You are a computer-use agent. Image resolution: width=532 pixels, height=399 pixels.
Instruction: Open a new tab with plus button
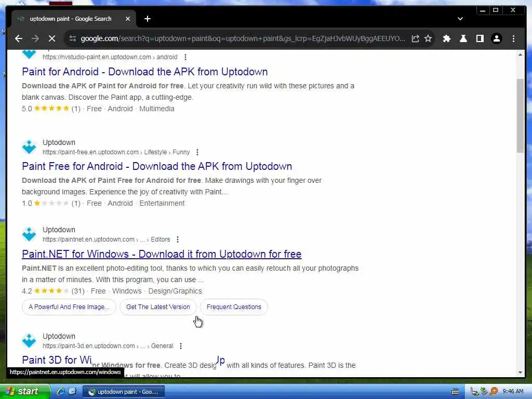point(147,19)
